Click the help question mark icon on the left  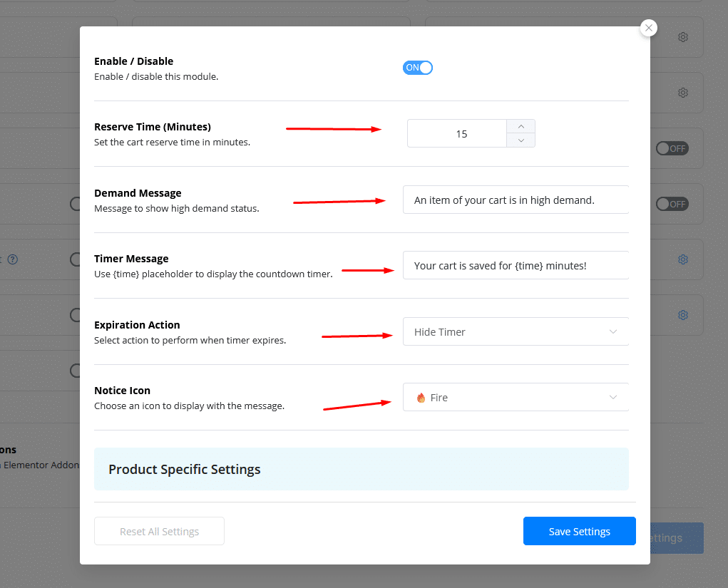(x=12, y=259)
